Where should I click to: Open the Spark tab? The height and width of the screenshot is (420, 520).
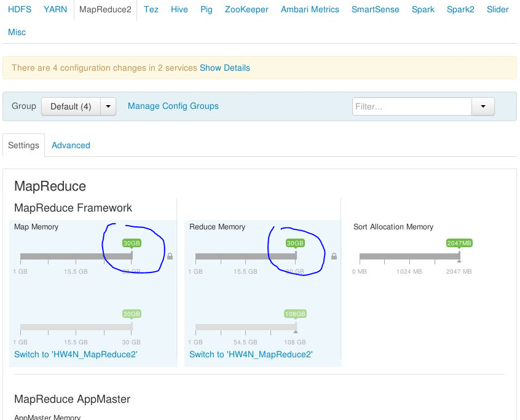[x=423, y=9]
